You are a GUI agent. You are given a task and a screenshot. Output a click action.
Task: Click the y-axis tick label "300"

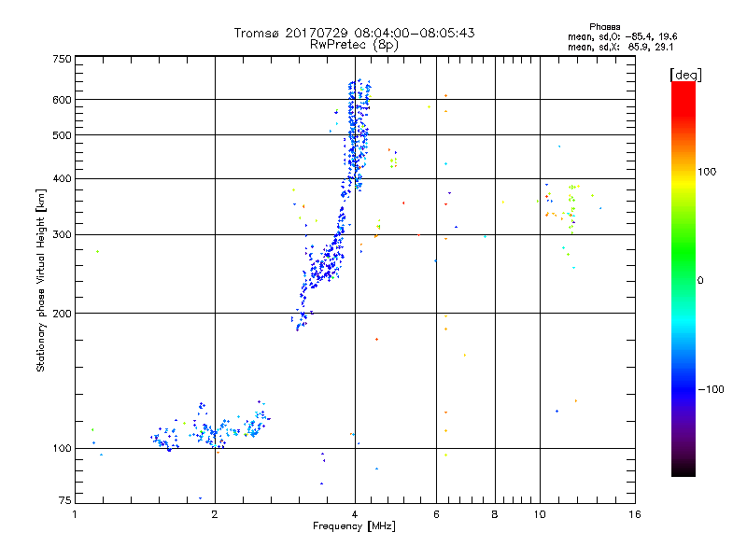pos(62,235)
